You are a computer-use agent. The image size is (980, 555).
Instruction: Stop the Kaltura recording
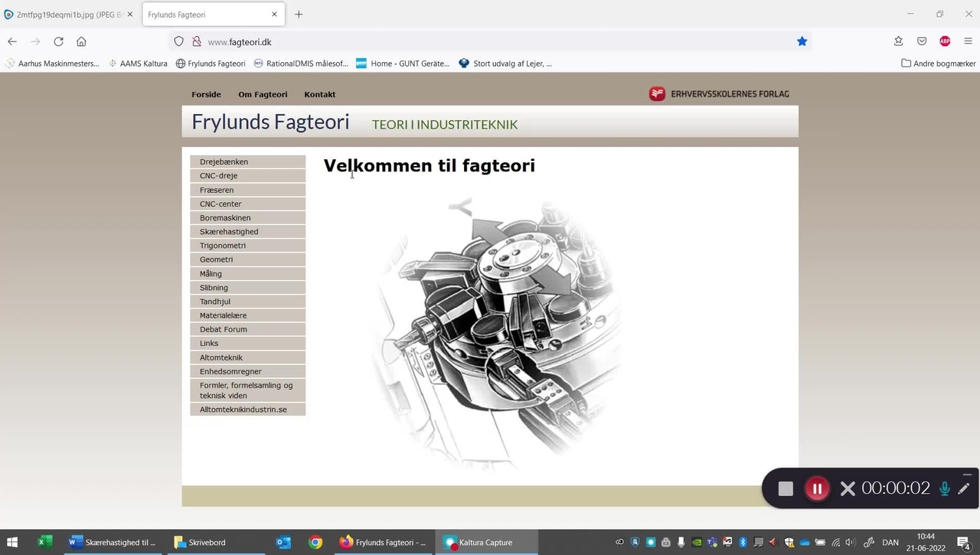(x=786, y=488)
